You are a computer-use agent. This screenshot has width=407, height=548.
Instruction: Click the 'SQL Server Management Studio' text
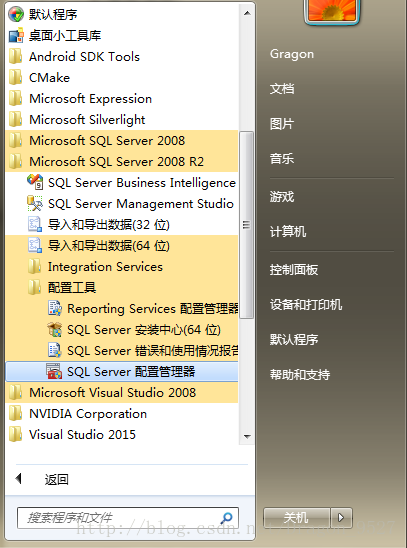click(141, 203)
